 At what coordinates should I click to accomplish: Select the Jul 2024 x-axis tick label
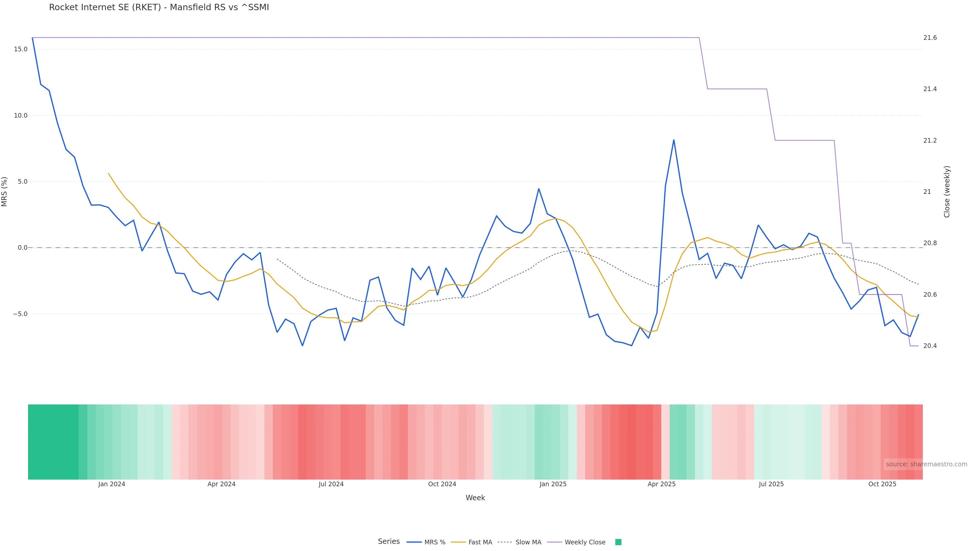click(331, 484)
